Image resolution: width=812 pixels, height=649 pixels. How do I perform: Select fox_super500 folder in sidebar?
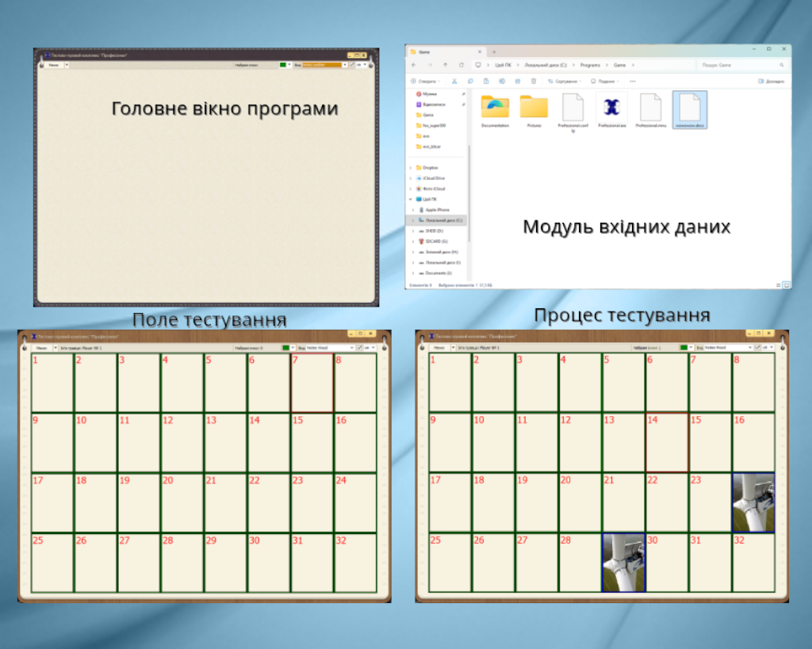(x=431, y=126)
